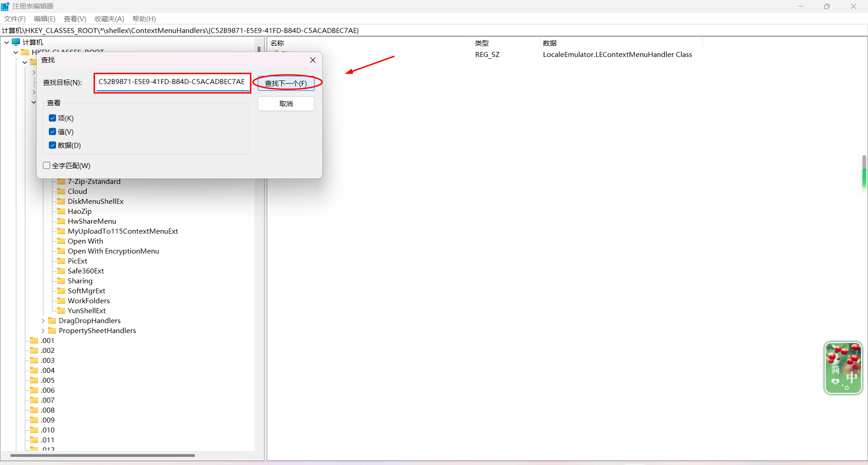Enable 全字匹配(W) whole-string match checkbox
The width and height of the screenshot is (868, 465).
pos(47,166)
